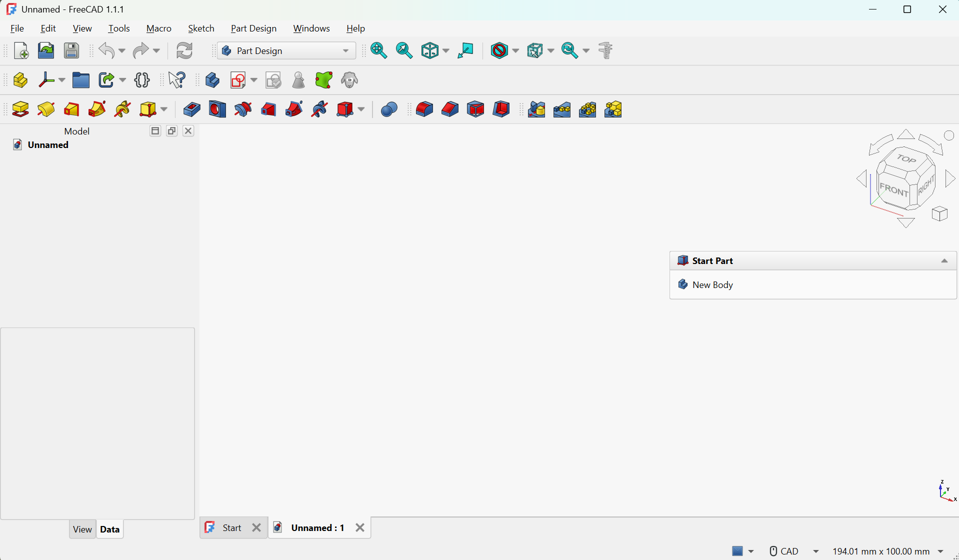Image resolution: width=959 pixels, height=560 pixels.
Task: Refresh the document with Recompute icon
Action: click(x=184, y=50)
